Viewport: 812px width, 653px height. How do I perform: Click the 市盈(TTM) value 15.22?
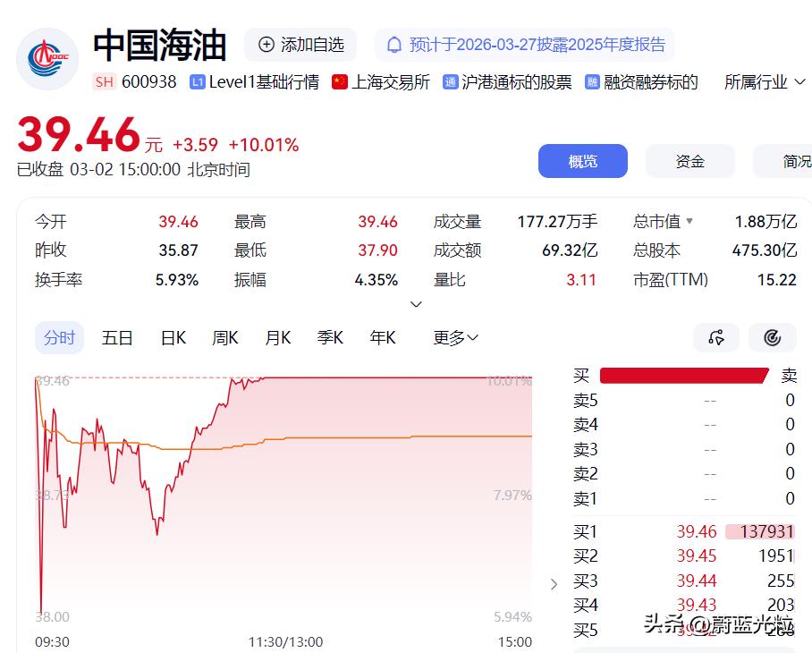point(777,280)
